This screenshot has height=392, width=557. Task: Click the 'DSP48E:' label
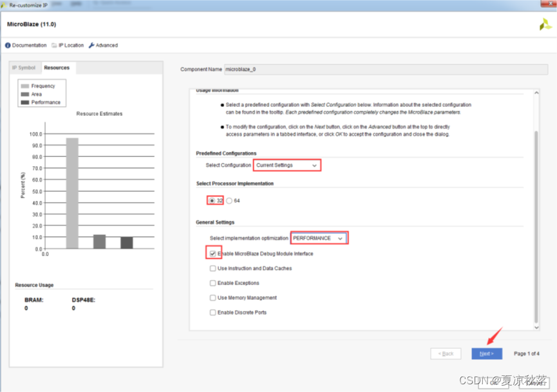(x=84, y=300)
